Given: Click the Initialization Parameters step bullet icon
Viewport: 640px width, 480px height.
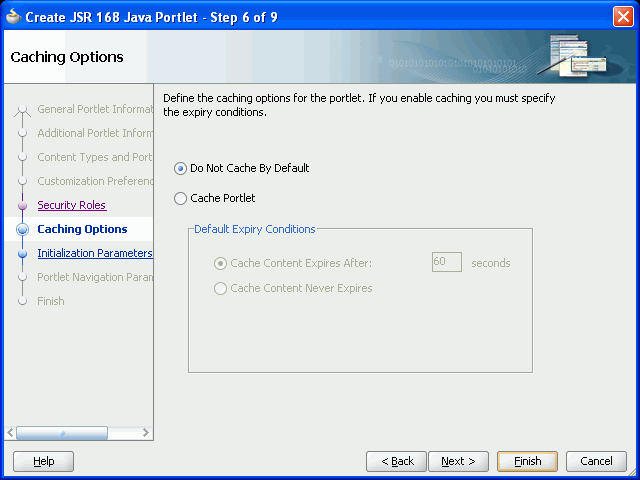Looking at the screenshot, I should pyautogui.click(x=22, y=253).
